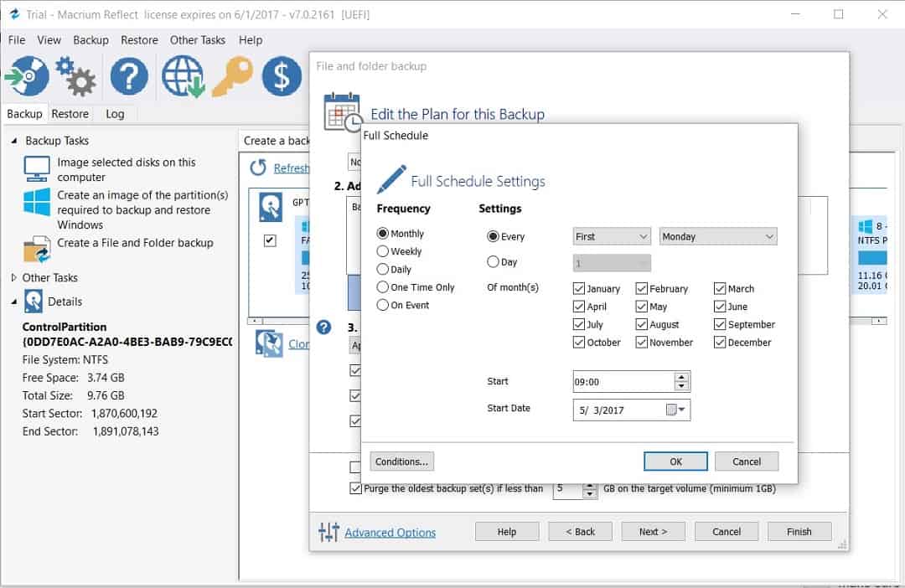
Task: Click the File and Folder backup folder icon
Action: coord(36,249)
